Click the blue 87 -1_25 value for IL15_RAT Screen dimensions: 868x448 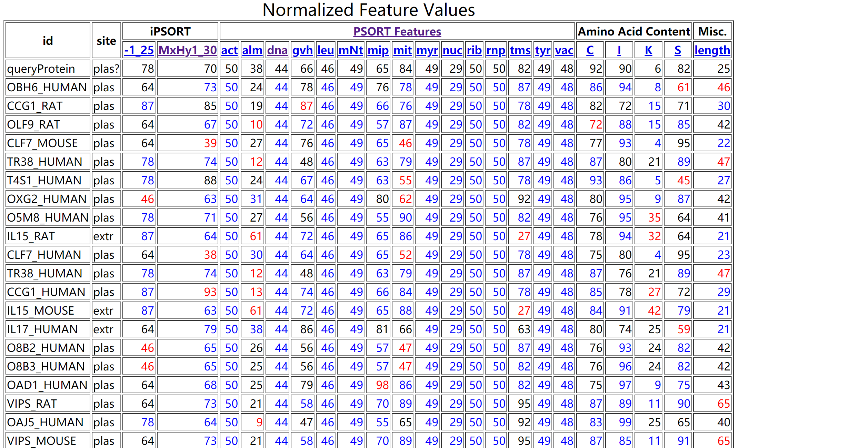pyautogui.click(x=147, y=236)
